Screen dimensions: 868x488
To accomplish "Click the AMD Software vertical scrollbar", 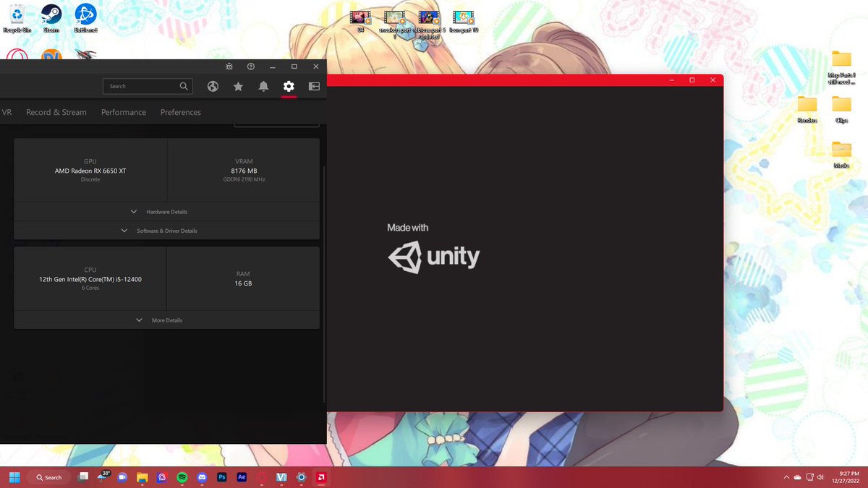I will point(323,286).
